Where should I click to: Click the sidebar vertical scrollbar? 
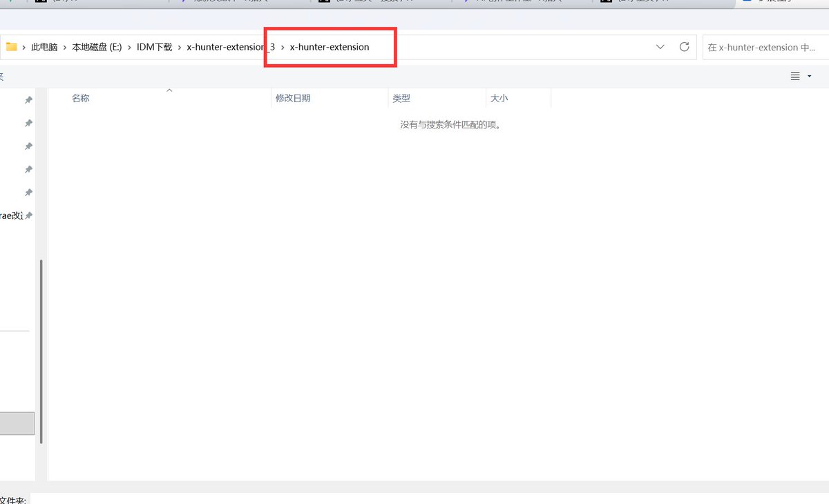41,352
